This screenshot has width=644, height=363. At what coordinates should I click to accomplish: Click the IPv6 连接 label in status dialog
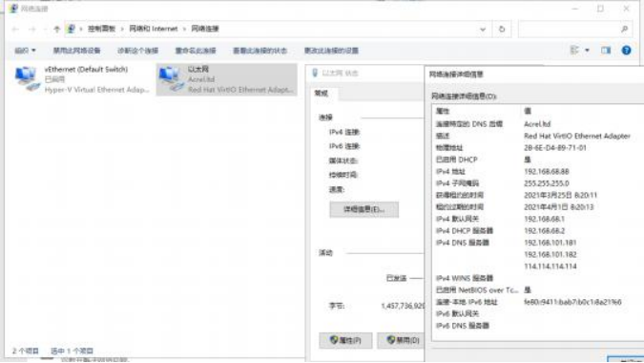pyautogui.click(x=344, y=146)
